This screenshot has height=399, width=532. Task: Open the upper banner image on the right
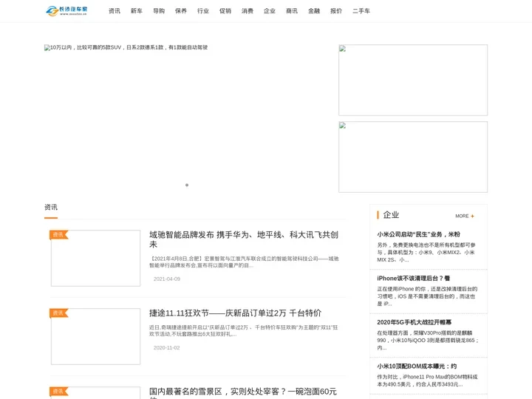tap(413, 80)
